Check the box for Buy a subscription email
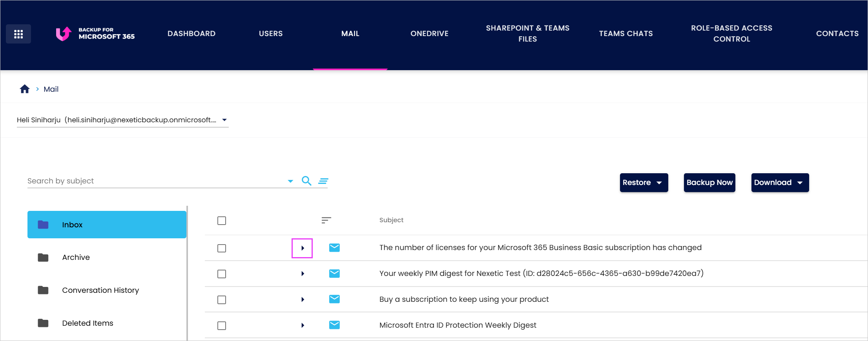Screen dimensions: 868x341 222,300
